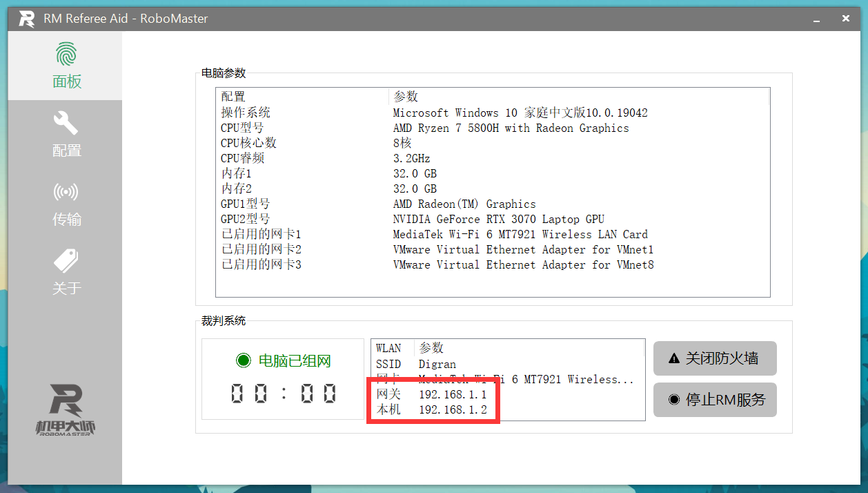Click the 电脑已组网 status text
This screenshot has height=493, width=868.
click(x=295, y=360)
